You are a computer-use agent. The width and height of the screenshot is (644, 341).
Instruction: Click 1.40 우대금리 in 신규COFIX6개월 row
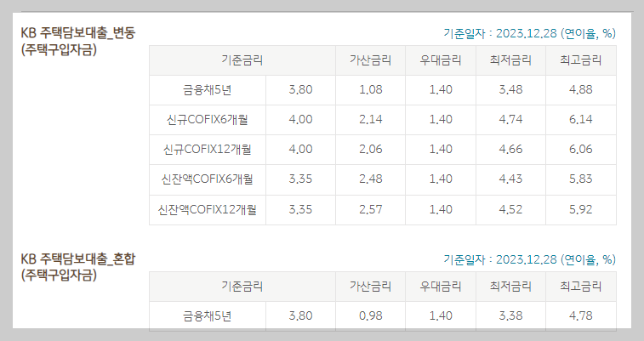coord(441,119)
